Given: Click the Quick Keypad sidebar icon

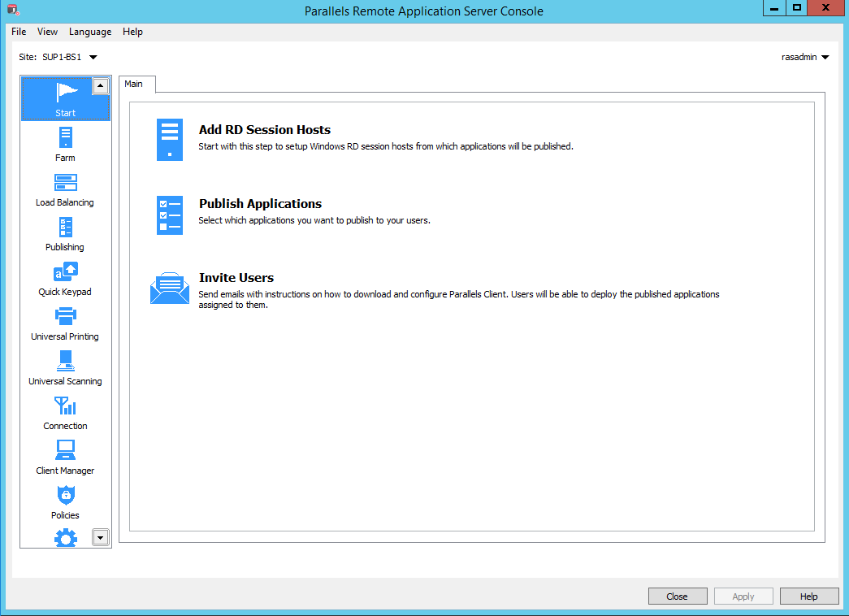Looking at the screenshot, I should (x=65, y=272).
